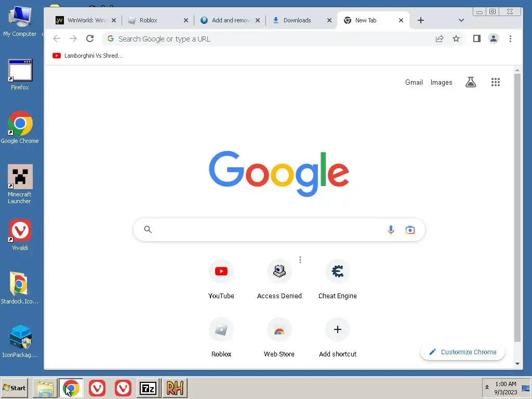
Task: Toggle the Chrome side panel
Action: click(477, 38)
